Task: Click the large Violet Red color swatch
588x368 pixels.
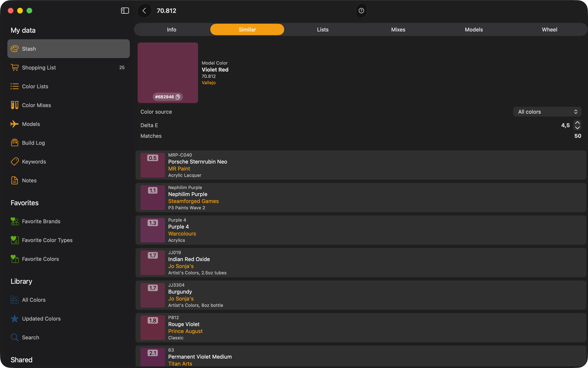Action: [x=168, y=73]
